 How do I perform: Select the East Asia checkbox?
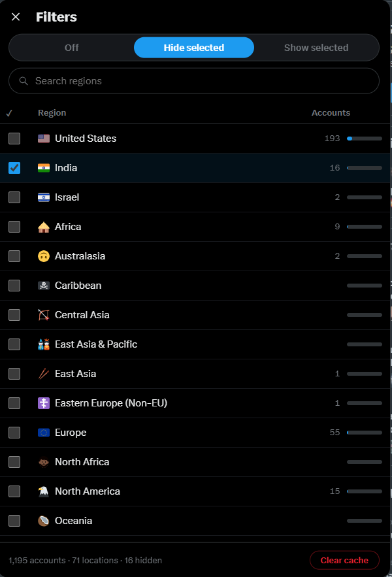(14, 374)
